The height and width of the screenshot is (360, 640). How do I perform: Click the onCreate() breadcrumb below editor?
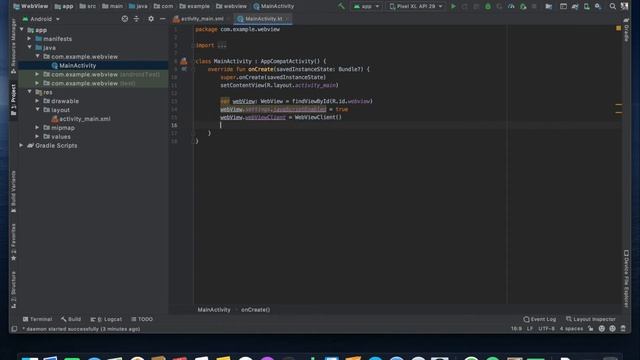(256, 310)
